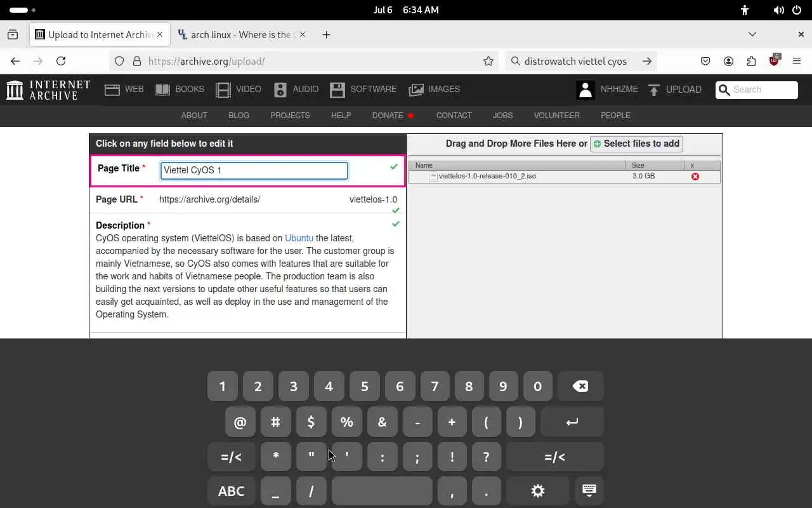The image size is (812, 508).
Task: Open the PEOPLE menu item
Action: click(615, 116)
